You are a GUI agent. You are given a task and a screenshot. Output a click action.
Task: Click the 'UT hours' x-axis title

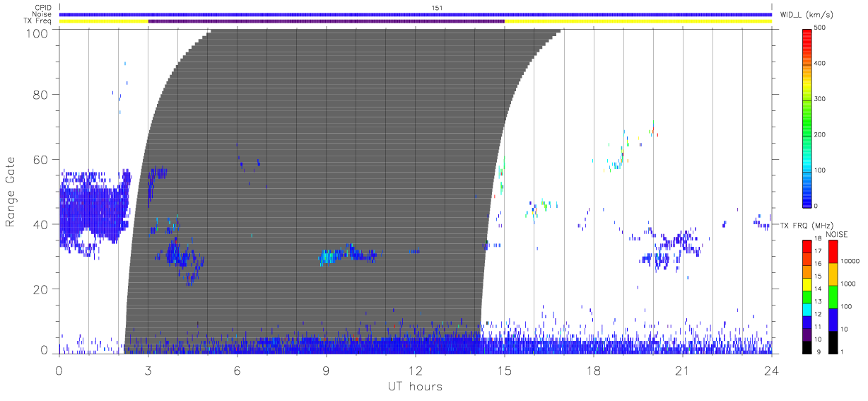[415, 387]
